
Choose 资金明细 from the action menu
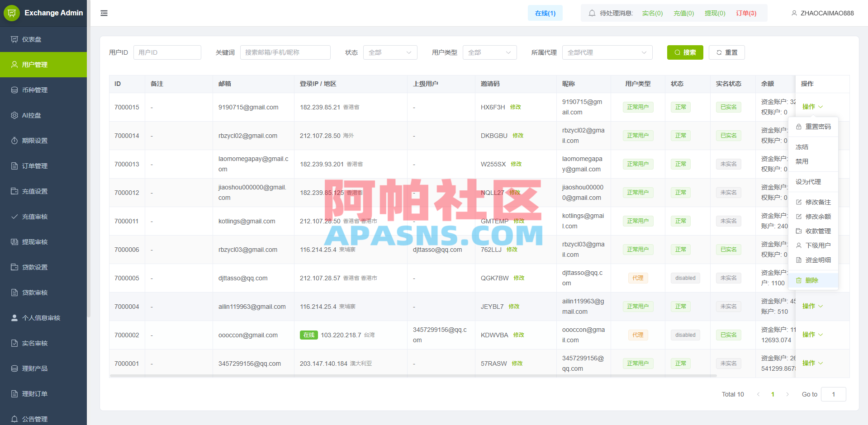[x=813, y=260]
